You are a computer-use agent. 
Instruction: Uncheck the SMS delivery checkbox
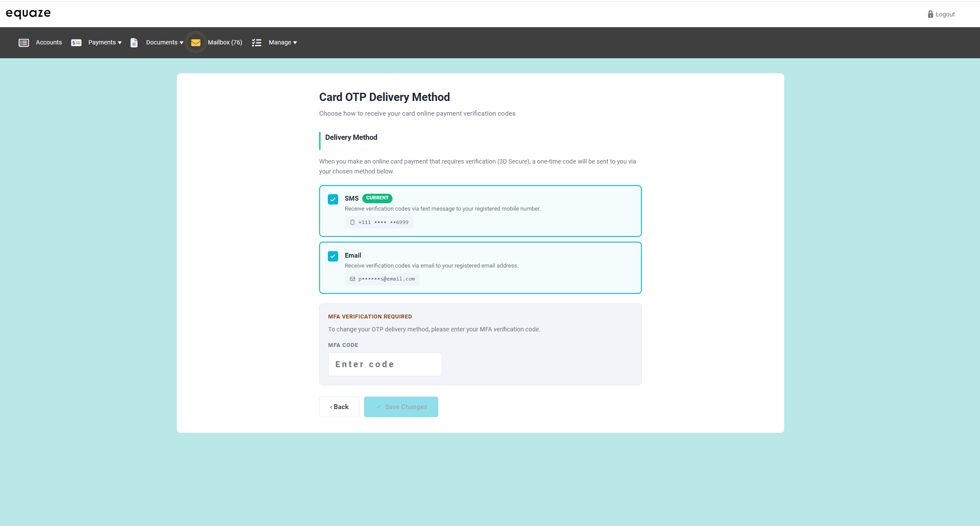[x=333, y=199]
